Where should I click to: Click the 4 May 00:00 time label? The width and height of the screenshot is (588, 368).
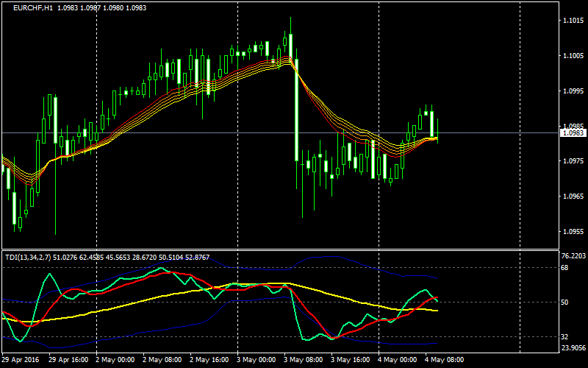click(398, 360)
